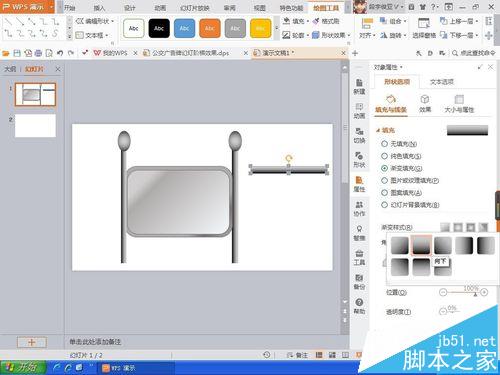Open the 编辑形状 edit shape dropdown
This screenshot has height=375, width=500.
(95, 21)
